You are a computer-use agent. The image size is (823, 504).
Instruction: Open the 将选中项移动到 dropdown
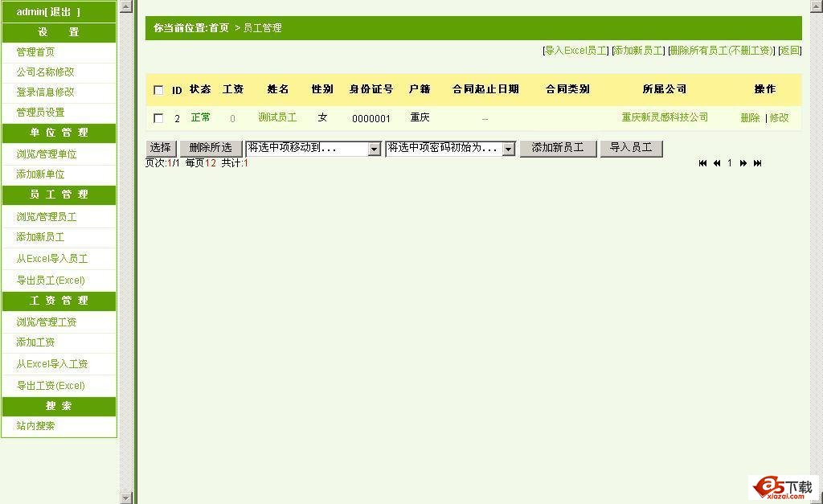[313, 149]
